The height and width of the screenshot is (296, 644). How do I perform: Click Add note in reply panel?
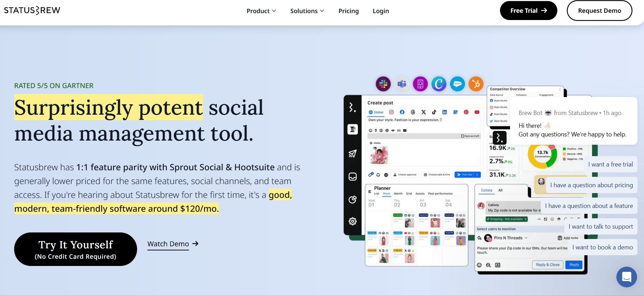coord(568,238)
